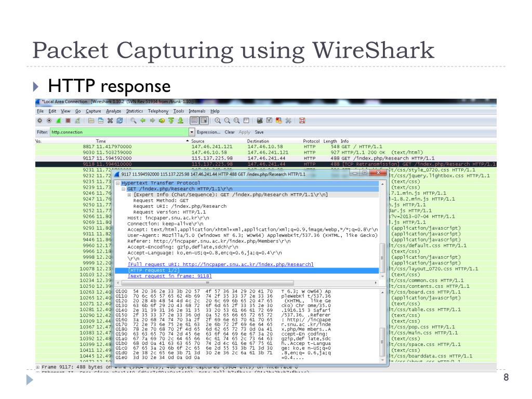The image size is (532, 399).
Task: Open a capture file folder icon
Action: click(91, 121)
